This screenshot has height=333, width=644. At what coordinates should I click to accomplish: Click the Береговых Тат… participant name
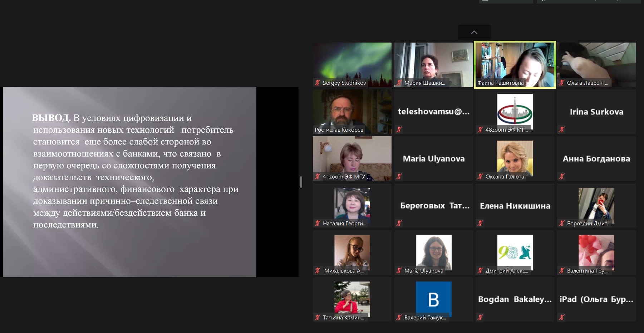click(435, 206)
